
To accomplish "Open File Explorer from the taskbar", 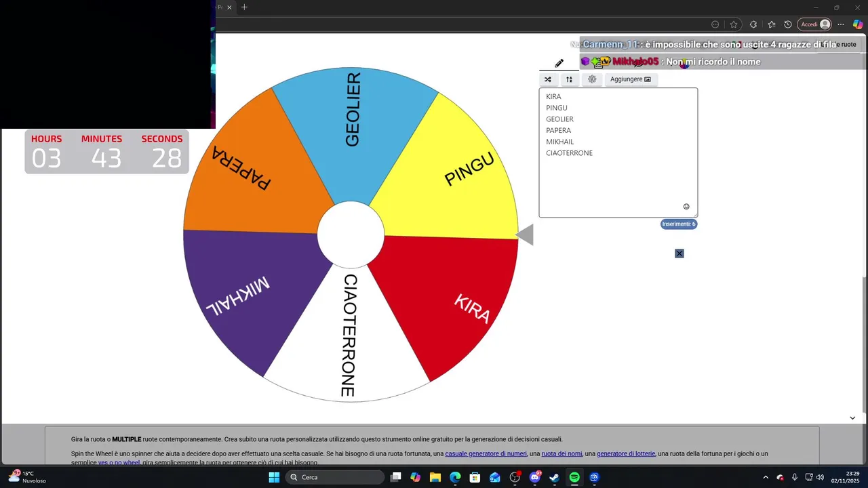I will point(435,477).
